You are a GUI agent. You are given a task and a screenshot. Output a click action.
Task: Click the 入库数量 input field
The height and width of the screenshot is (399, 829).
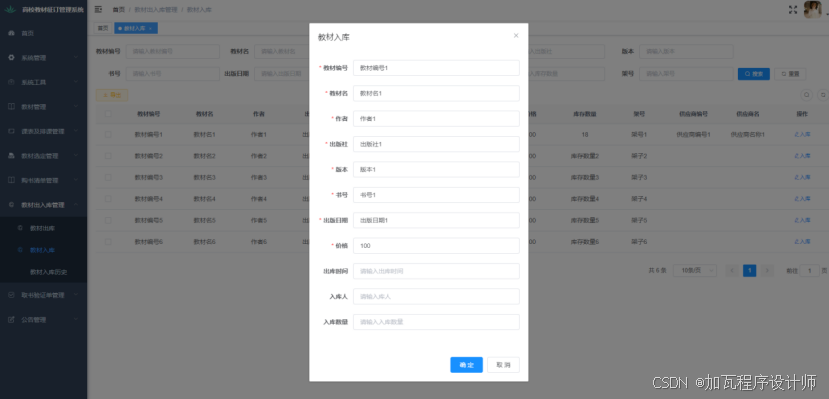coord(436,321)
